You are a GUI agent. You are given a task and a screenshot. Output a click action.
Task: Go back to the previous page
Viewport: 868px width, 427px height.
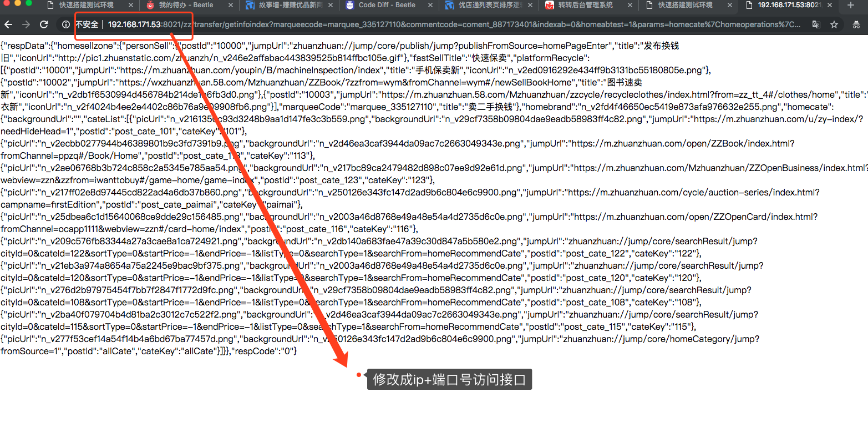[9, 25]
